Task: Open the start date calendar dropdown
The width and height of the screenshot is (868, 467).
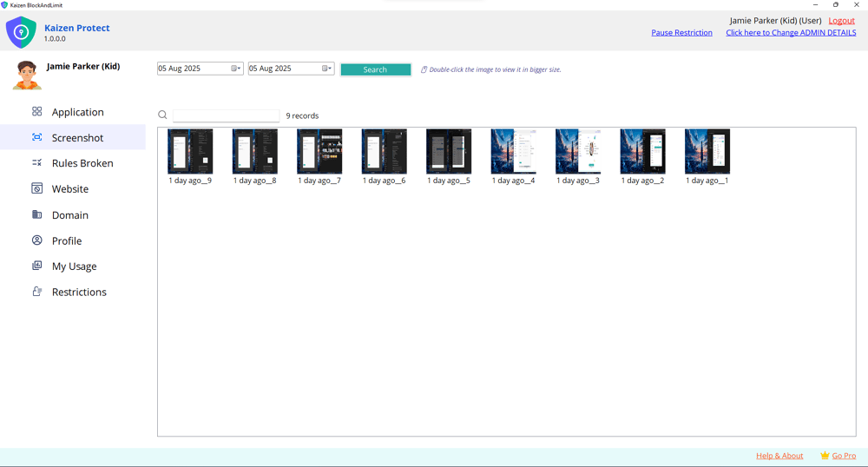Action: 236,69
